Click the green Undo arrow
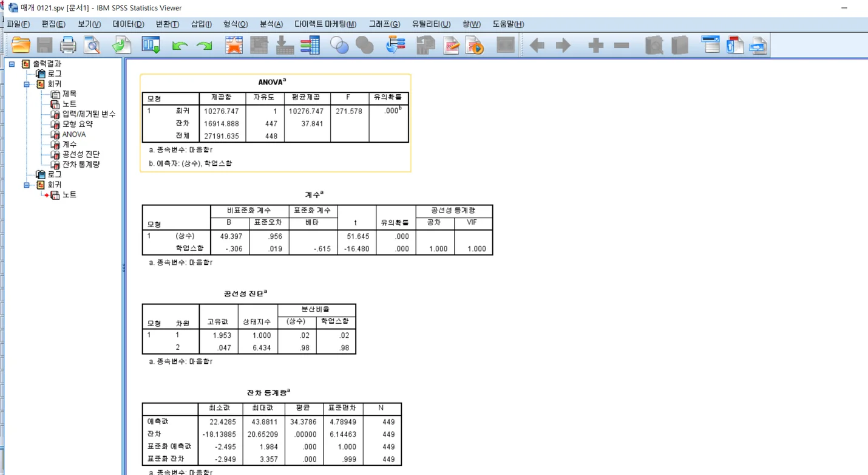Image resolution: width=868 pixels, height=475 pixels. (x=180, y=46)
